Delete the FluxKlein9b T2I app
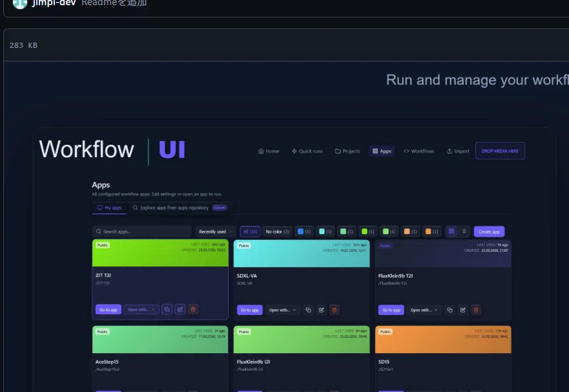This screenshot has height=392, width=569. click(x=476, y=310)
